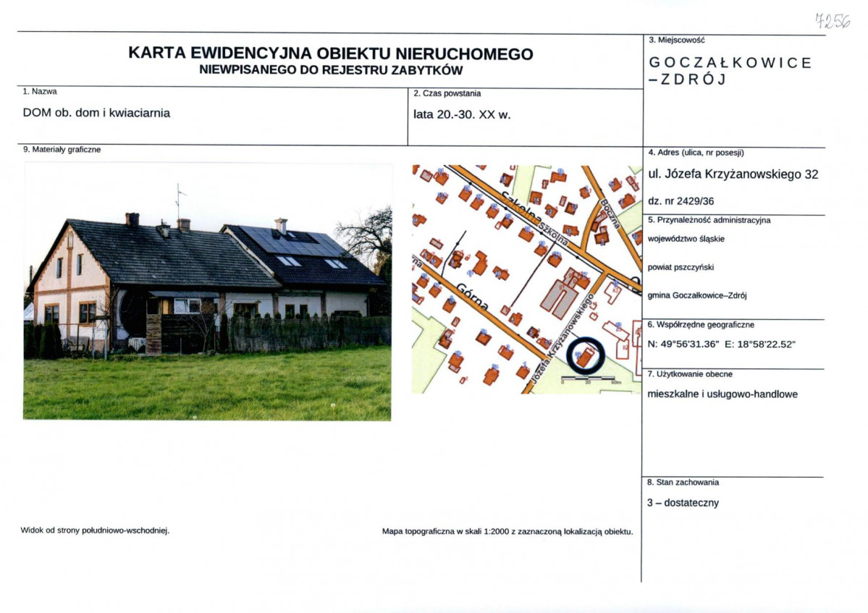Click the label '9. Materiały graficzne'
The image size is (868, 613).
point(62,149)
